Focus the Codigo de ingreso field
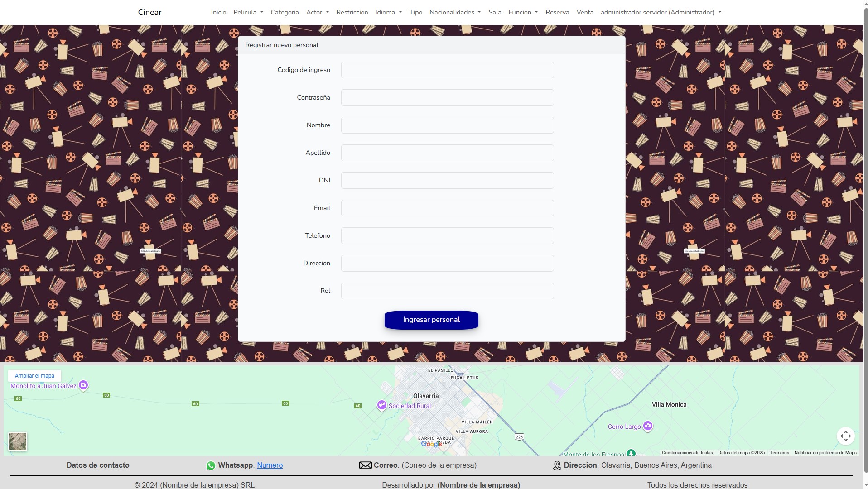 coord(447,70)
